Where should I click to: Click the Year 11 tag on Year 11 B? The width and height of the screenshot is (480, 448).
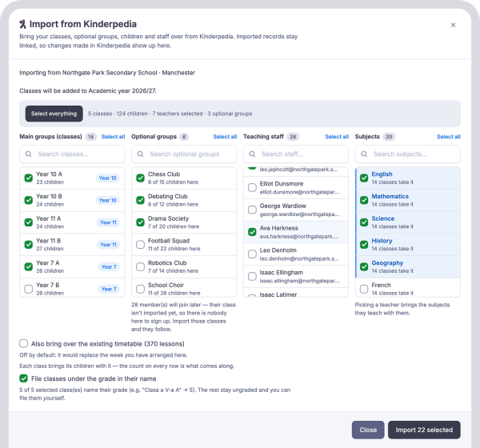(x=108, y=245)
